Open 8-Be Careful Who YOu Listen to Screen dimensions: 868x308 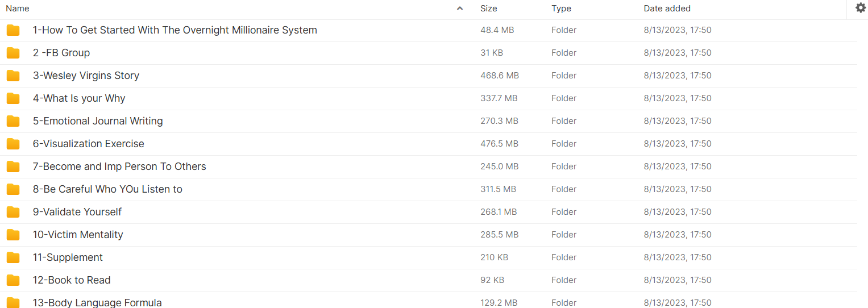107,189
